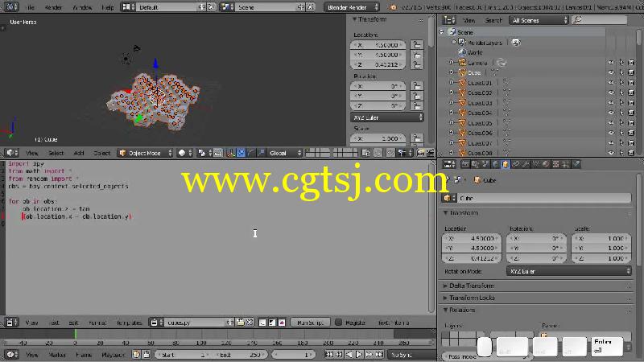This screenshot has width=644, height=362.
Task: Open the All Scenes outliner dropdown
Action: (x=539, y=20)
